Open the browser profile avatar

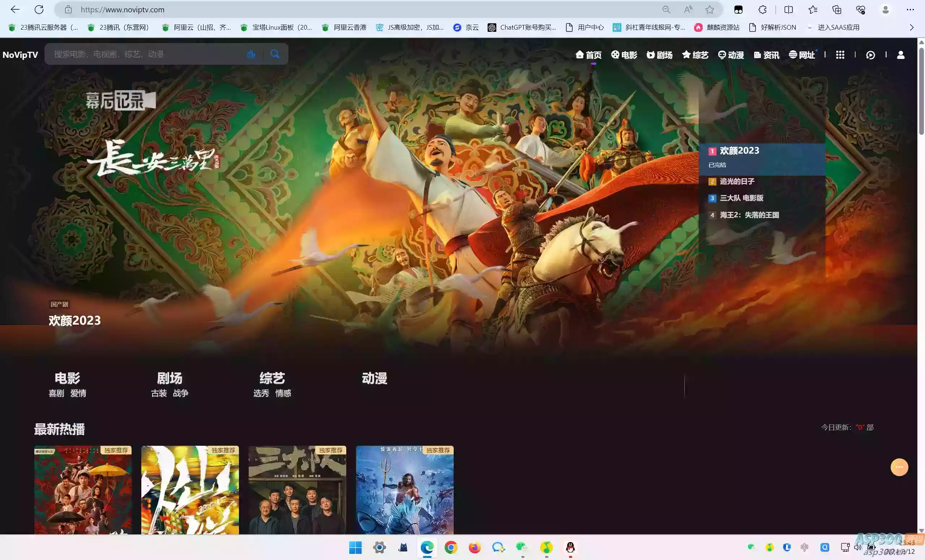coord(886,10)
